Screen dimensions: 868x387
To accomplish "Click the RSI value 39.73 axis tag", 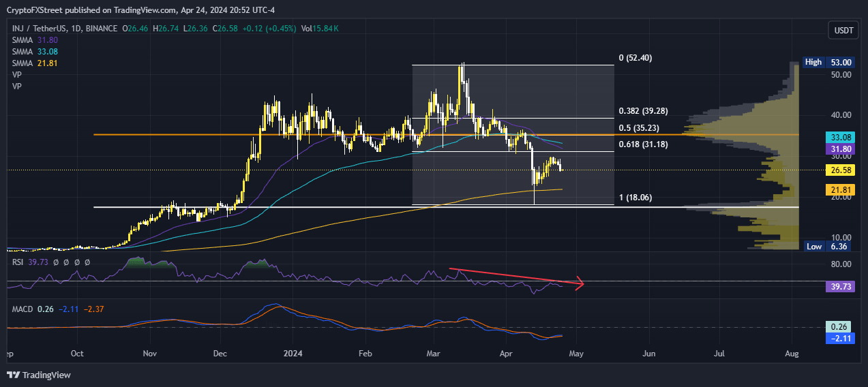I will [x=837, y=288].
